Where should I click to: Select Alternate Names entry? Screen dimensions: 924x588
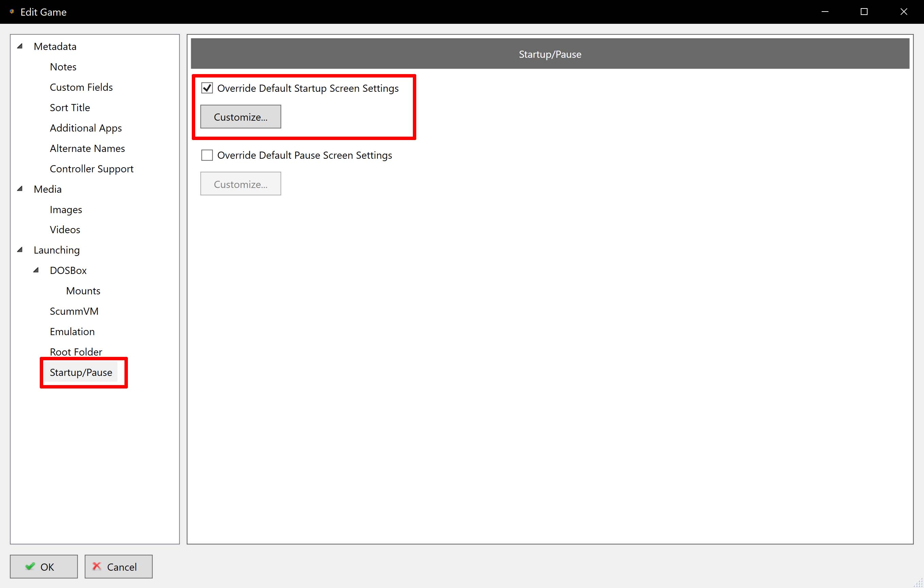pyautogui.click(x=87, y=148)
